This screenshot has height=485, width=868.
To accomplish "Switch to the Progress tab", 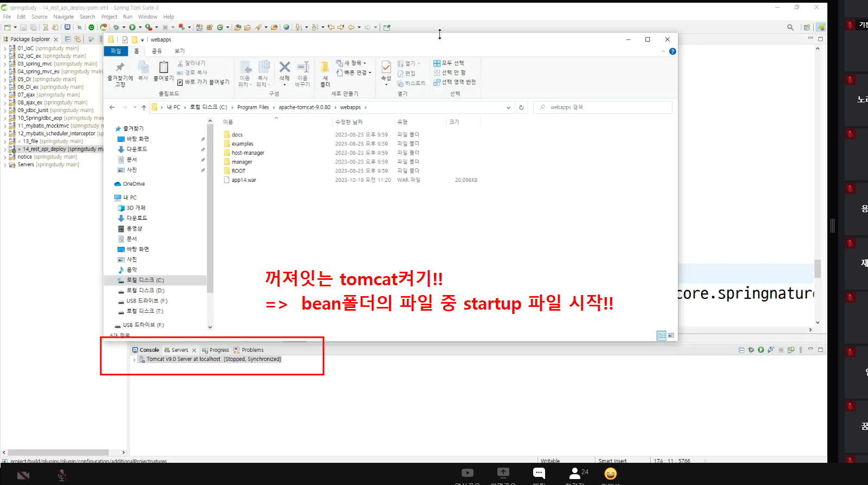I will click(x=216, y=350).
